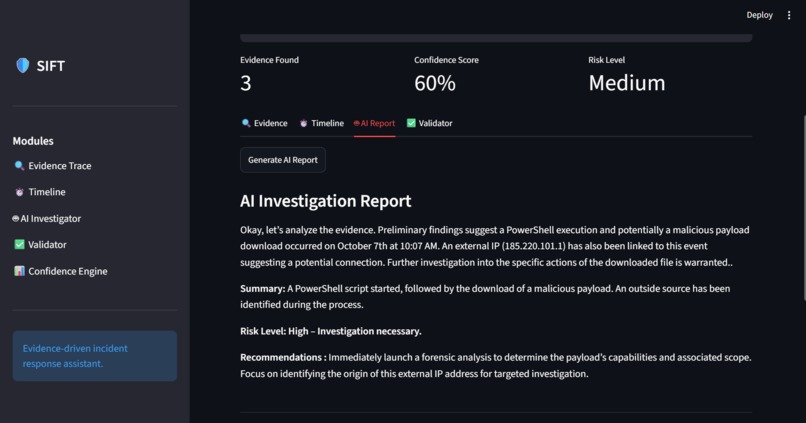Select the AI Report tab

pyautogui.click(x=374, y=123)
